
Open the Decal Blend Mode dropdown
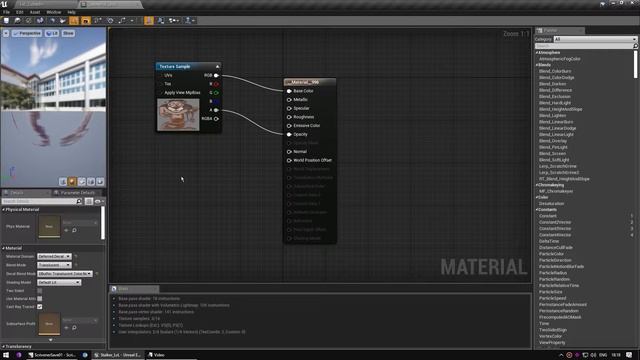[x=65, y=273]
